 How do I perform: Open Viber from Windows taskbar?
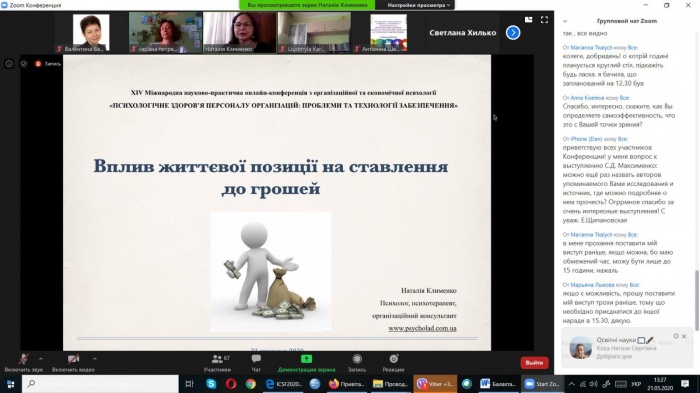pyautogui.click(x=435, y=384)
